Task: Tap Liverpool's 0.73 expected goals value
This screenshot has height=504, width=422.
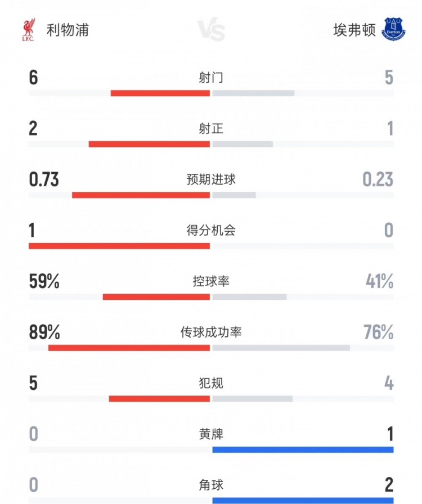Action: coord(44,179)
